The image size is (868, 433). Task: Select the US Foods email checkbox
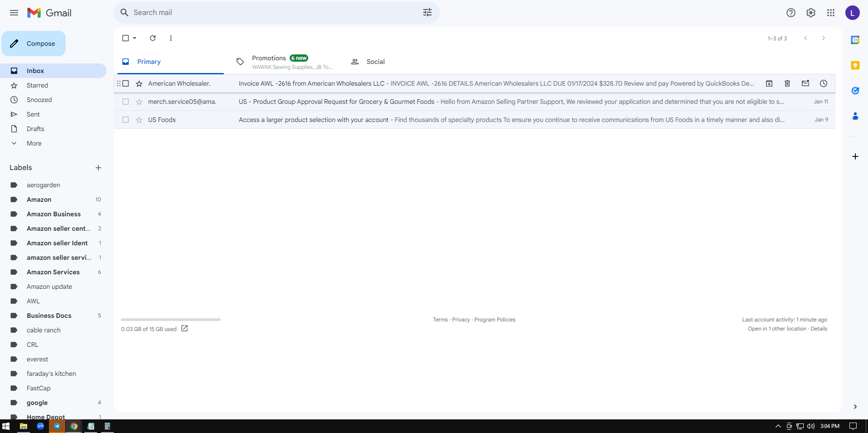[126, 120]
